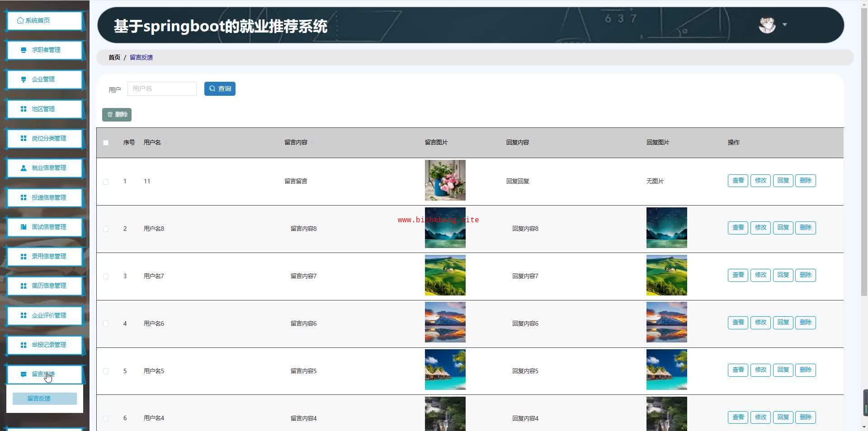Click 查看 in the 用户名6 row
The image size is (868, 431).
[738, 323]
